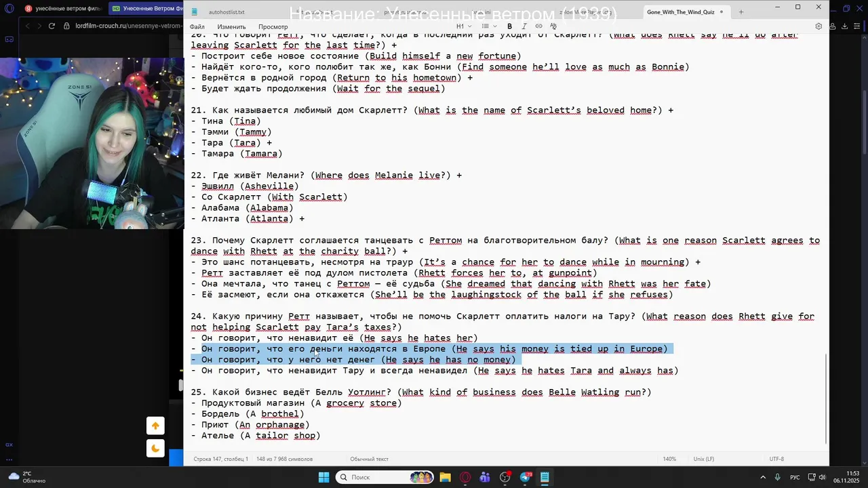
Task: Switch to autohostlist.txt tab
Action: pos(227,12)
